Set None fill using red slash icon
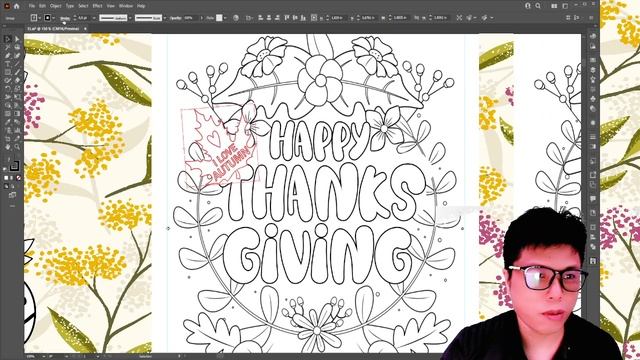Image resolution: width=640 pixels, height=360 pixels. [x=18, y=178]
